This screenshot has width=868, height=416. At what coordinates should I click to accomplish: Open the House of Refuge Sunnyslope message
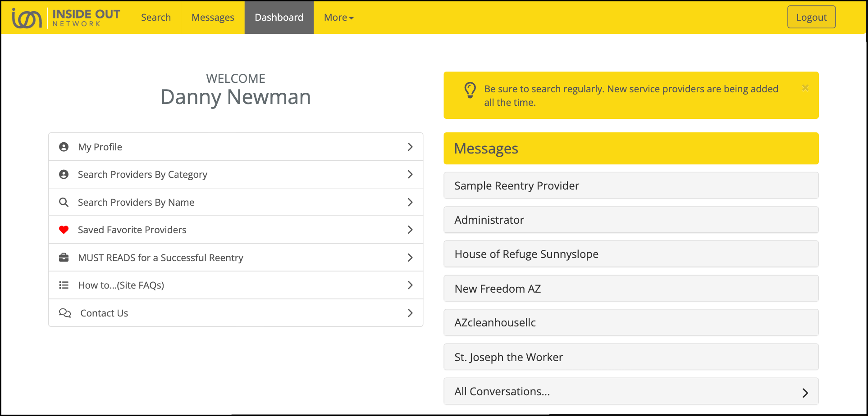[630, 254]
